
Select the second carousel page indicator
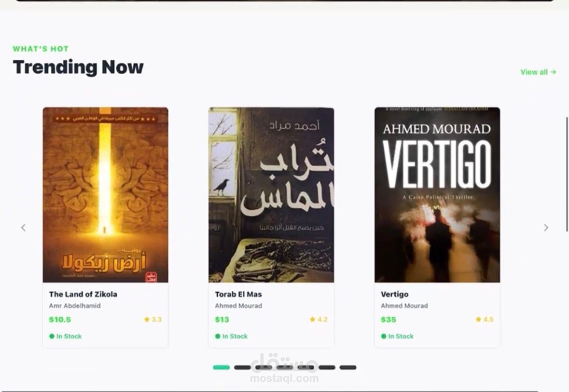click(x=242, y=367)
